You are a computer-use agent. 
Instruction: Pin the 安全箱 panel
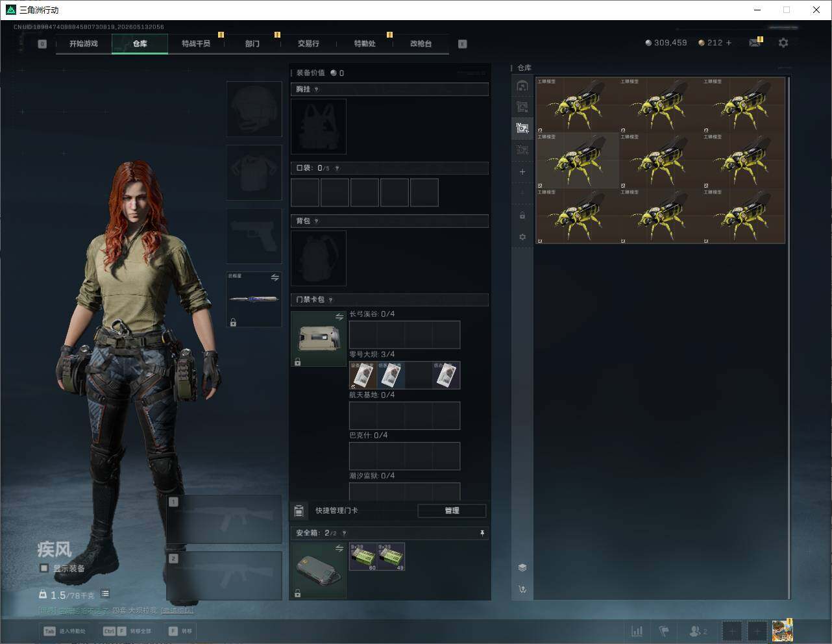coord(482,533)
